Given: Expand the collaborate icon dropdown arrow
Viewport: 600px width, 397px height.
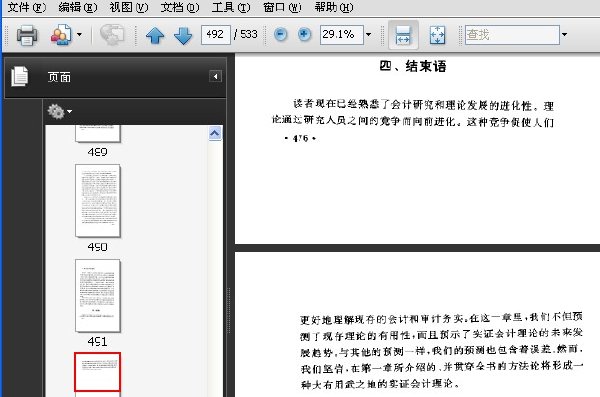Looking at the screenshot, I should [79, 34].
